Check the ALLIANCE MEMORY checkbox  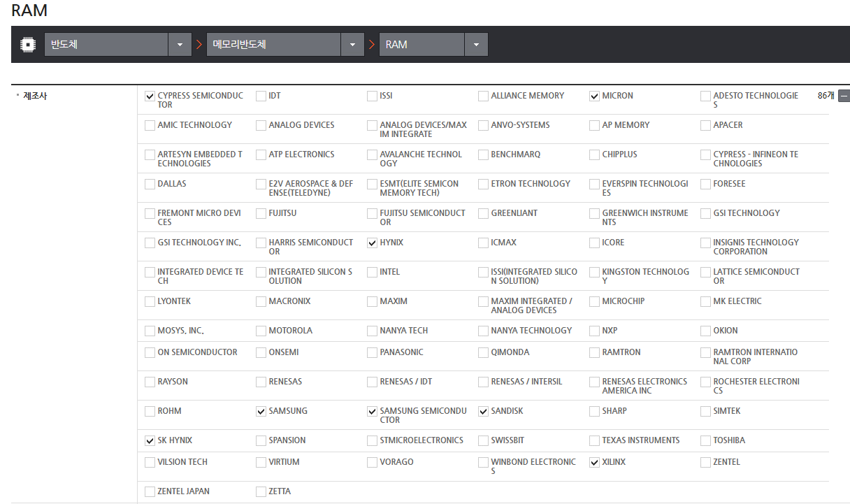tap(483, 96)
